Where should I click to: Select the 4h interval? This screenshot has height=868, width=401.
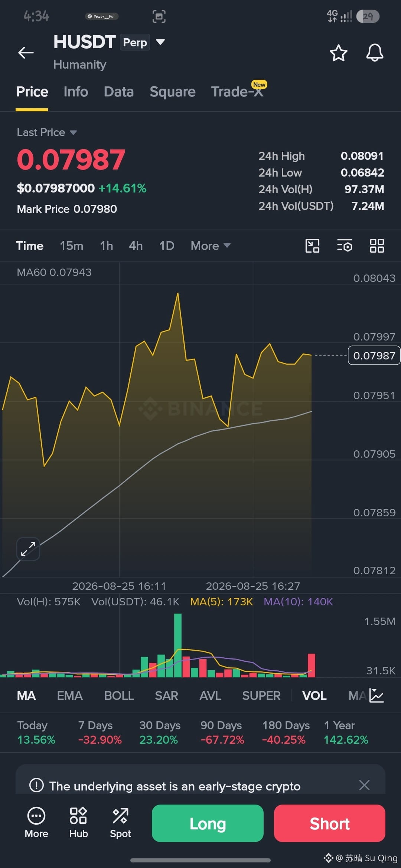[x=136, y=246]
